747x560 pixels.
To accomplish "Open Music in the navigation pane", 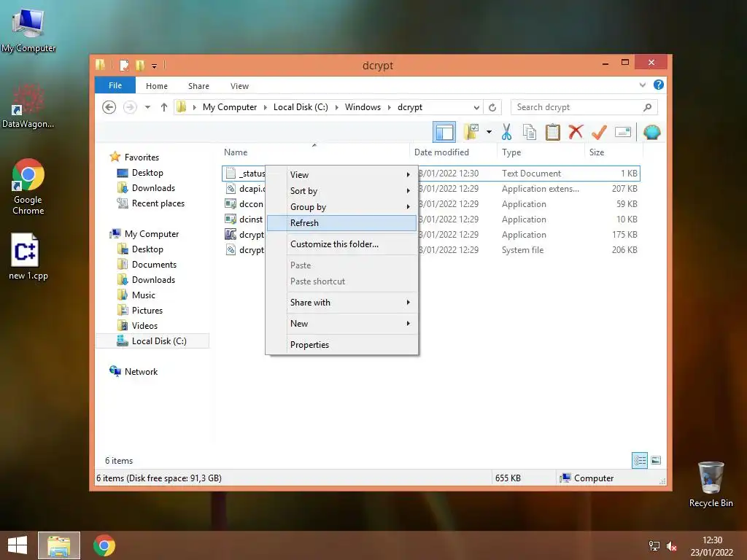I will [144, 295].
